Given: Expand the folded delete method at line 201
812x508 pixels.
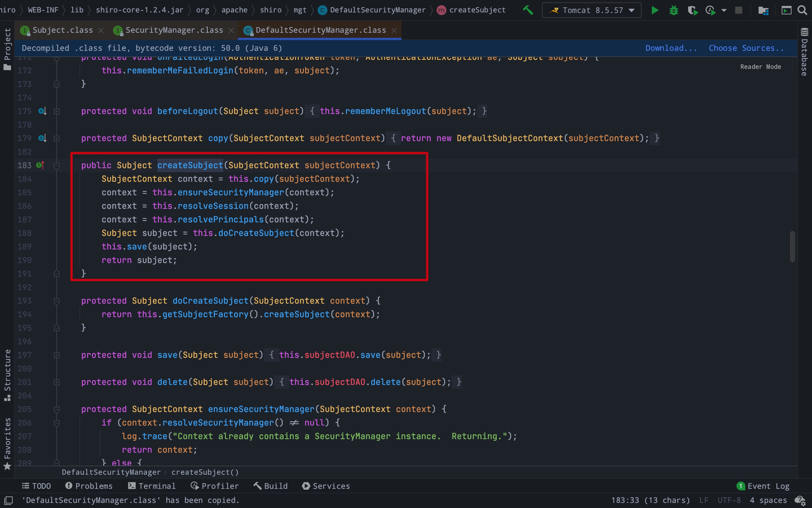Looking at the screenshot, I should pyautogui.click(x=57, y=382).
